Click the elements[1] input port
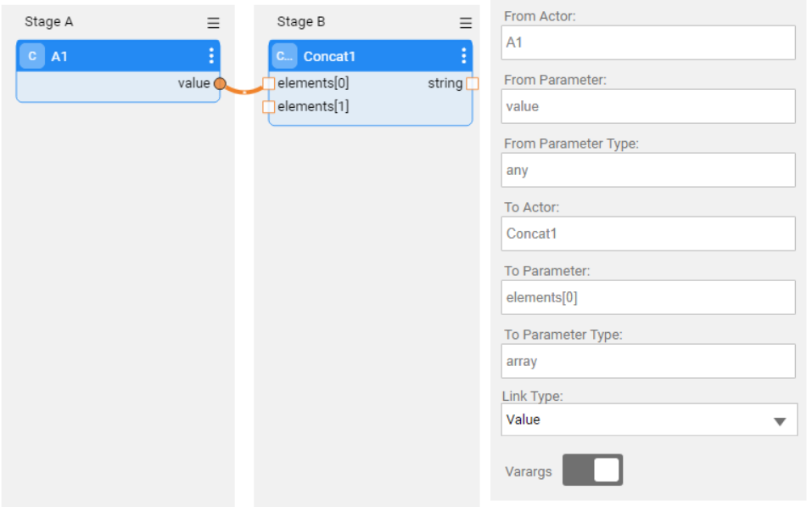Image resolution: width=812 pixels, height=507 pixels. 268,106
